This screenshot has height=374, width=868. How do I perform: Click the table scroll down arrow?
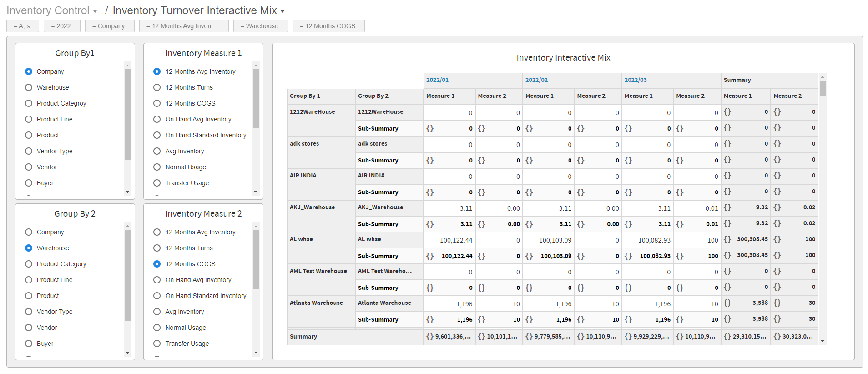(x=823, y=341)
